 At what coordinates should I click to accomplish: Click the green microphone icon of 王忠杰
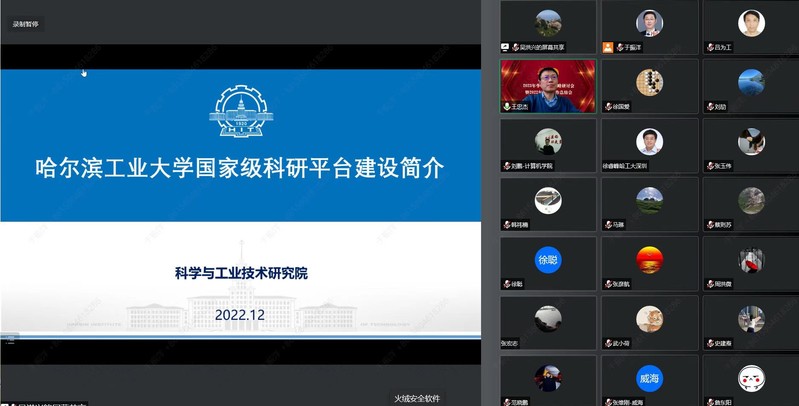click(507, 106)
